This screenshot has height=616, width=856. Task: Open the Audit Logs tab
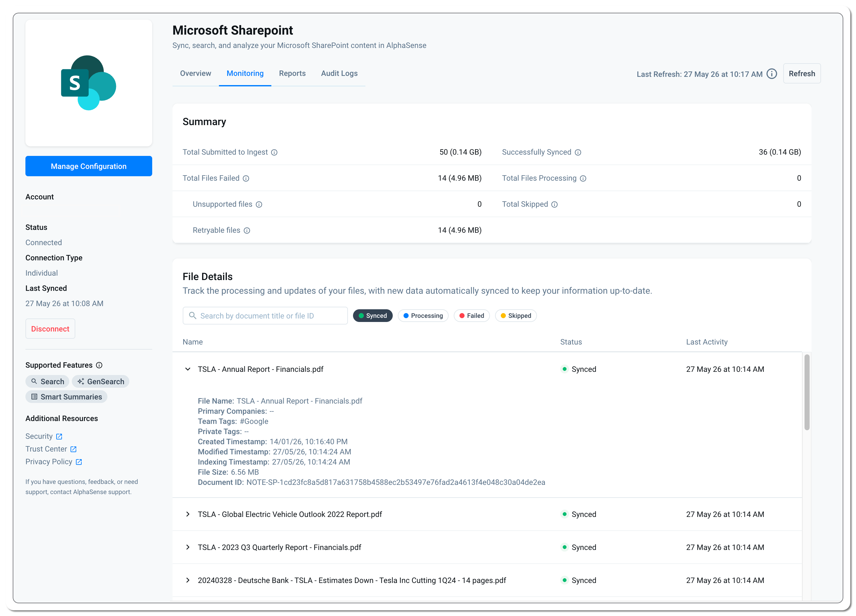(339, 74)
